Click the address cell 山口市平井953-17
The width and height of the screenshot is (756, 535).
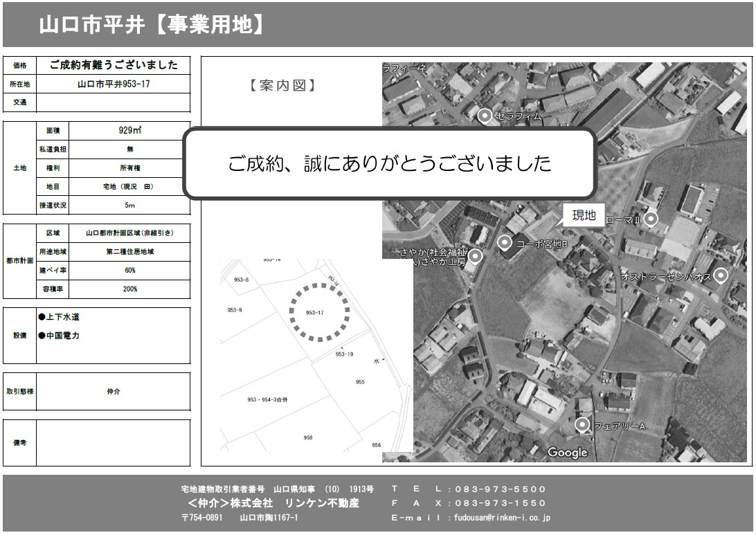click(113, 84)
